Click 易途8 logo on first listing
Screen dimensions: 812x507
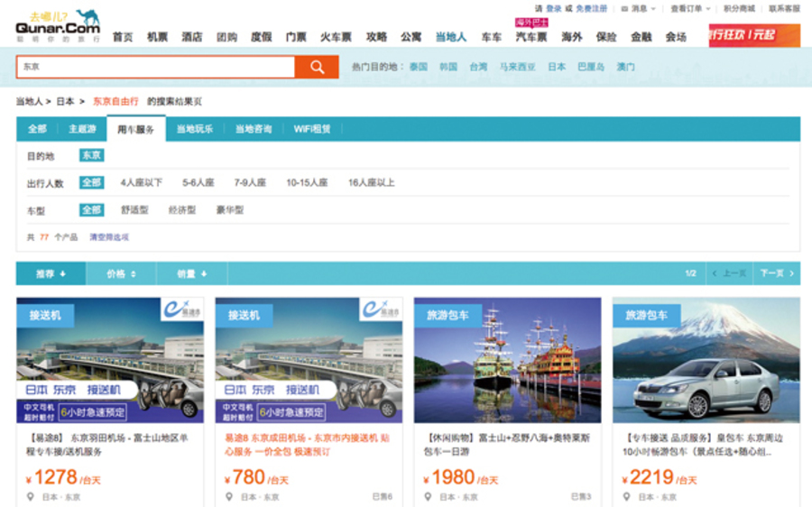coord(182,309)
